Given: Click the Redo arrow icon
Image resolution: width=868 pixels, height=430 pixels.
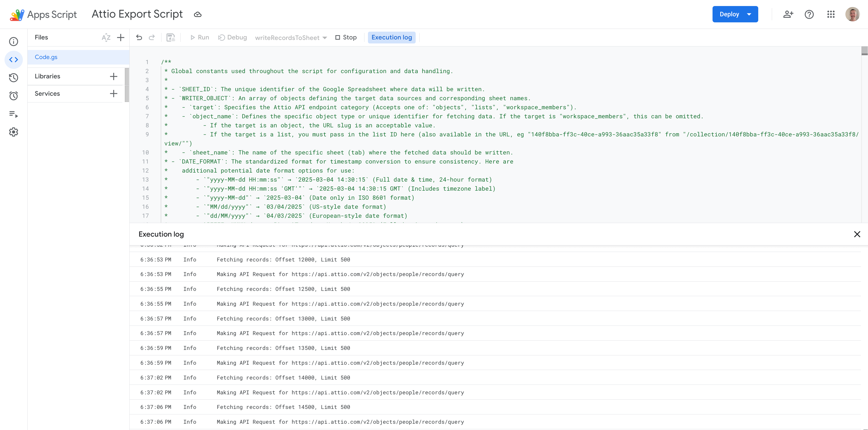Looking at the screenshot, I should [x=152, y=37].
